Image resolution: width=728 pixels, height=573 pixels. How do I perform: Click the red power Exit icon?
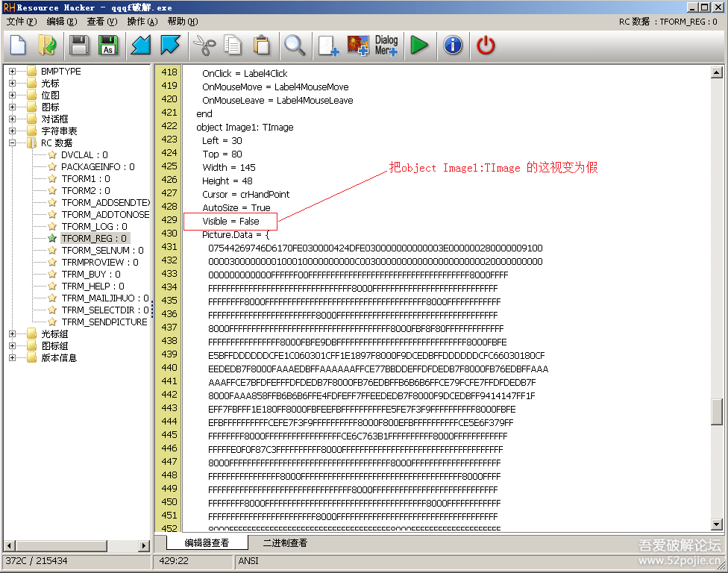[486, 46]
